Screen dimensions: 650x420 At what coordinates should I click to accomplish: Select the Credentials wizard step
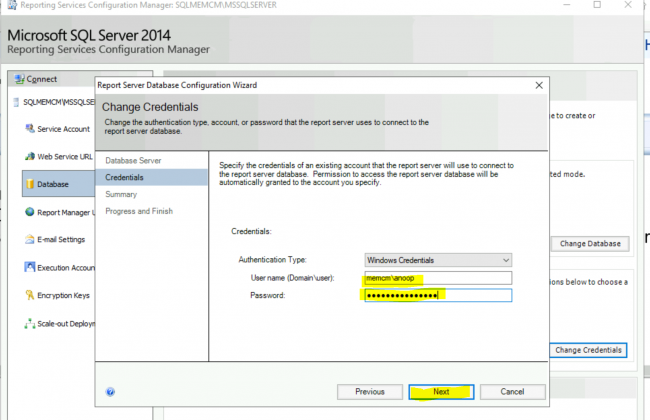coord(151,177)
